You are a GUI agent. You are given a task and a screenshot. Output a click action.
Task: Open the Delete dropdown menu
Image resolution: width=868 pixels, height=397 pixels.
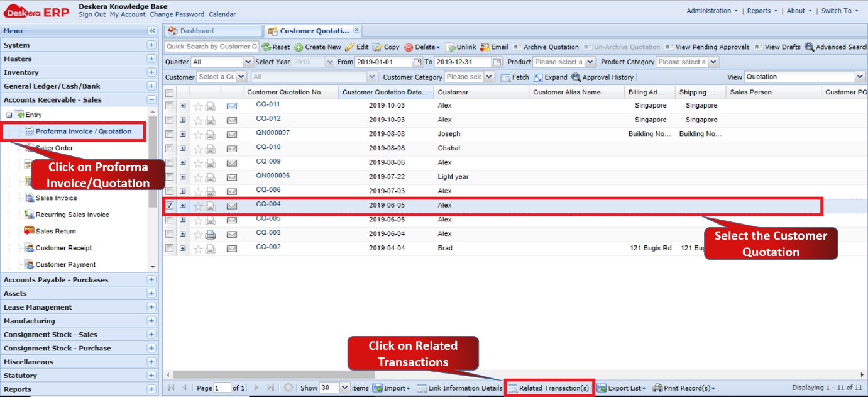[x=422, y=47]
